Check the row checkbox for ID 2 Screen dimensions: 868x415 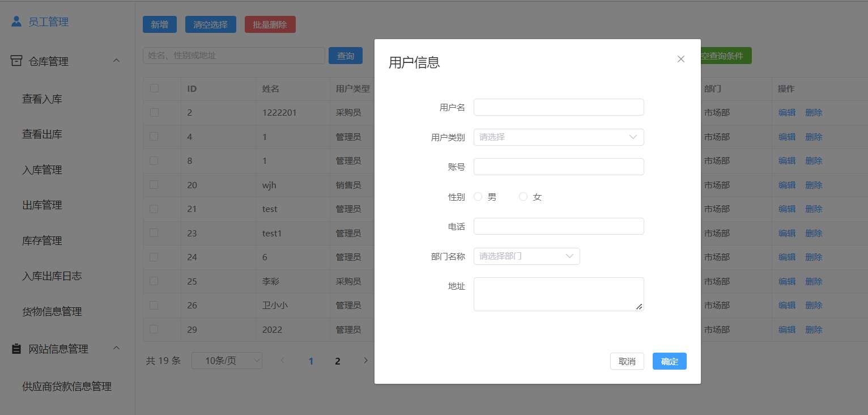pyautogui.click(x=154, y=112)
